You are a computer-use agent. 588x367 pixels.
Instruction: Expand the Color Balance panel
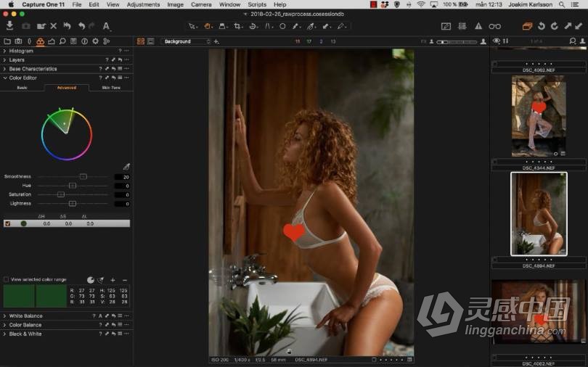[x=4, y=325]
